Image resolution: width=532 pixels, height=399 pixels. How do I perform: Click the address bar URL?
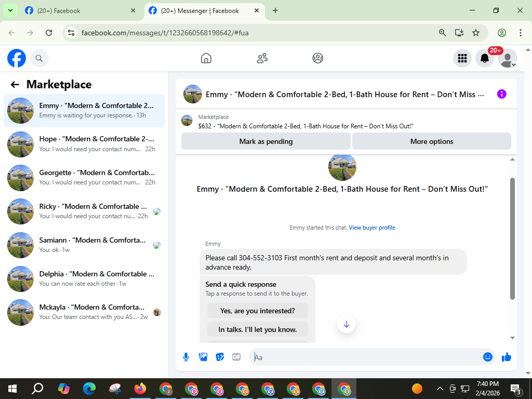point(165,33)
